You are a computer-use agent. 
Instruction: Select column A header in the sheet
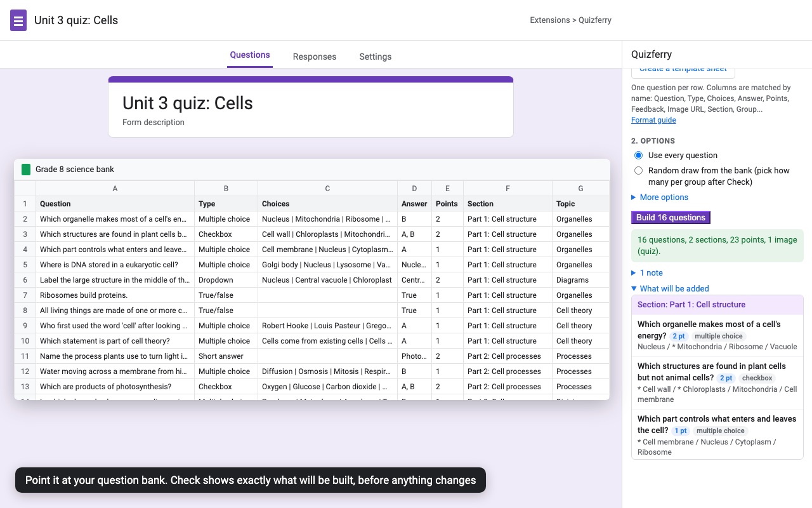point(115,189)
